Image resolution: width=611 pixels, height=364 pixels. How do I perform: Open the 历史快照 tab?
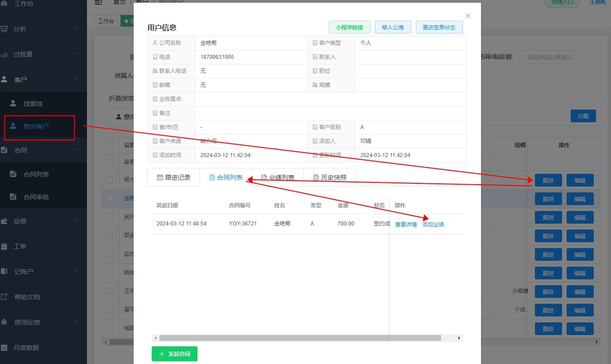[x=330, y=177]
